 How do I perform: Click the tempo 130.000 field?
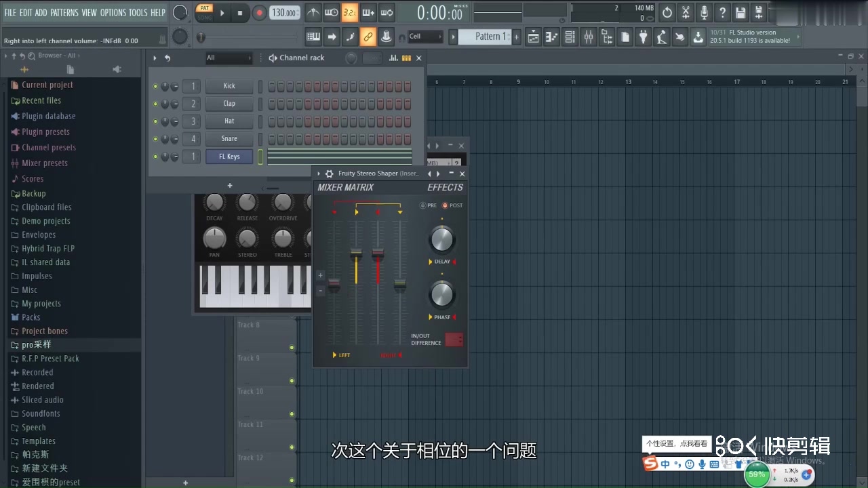[285, 13]
